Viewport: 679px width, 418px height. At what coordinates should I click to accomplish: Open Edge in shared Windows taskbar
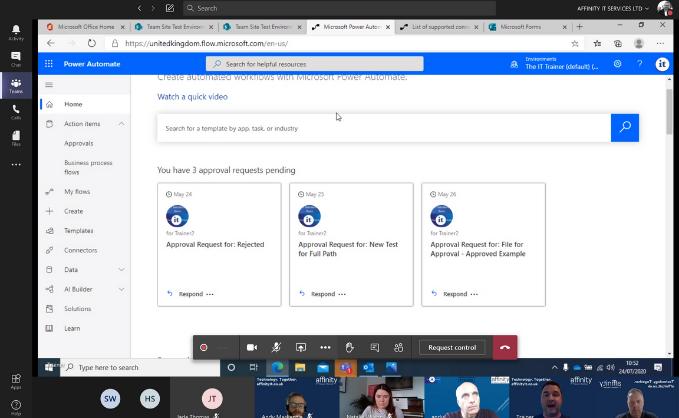277,367
